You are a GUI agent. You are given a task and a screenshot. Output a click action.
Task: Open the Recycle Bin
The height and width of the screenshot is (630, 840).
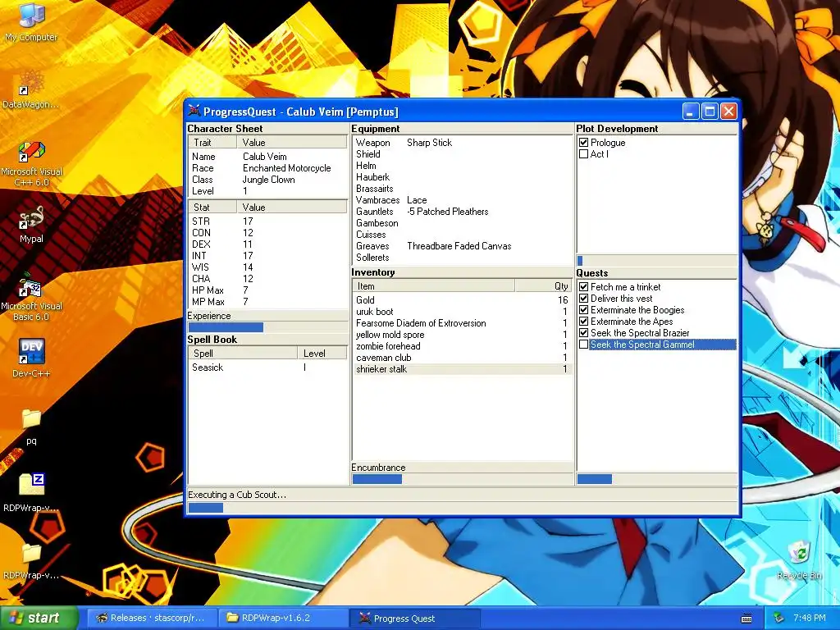799,560
